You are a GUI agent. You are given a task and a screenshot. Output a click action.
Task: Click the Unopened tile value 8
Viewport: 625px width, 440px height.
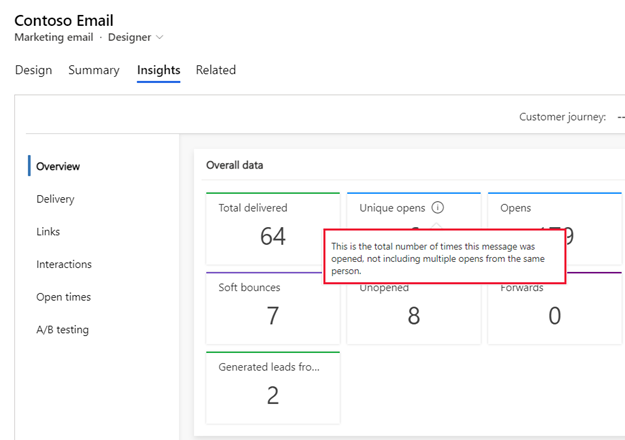413,316
